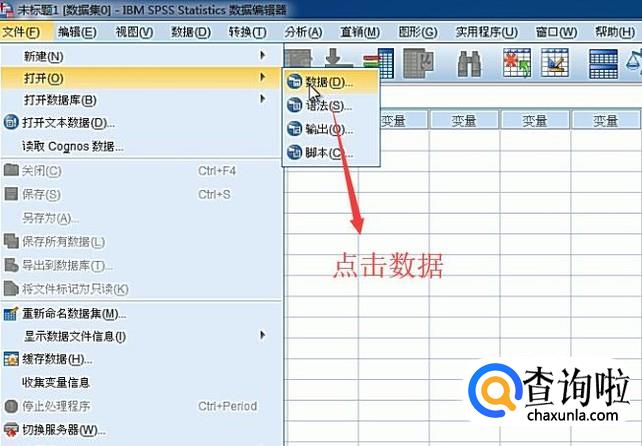This screenshot has height=446, width=642.
Task: Open the 帮助(H) menu
Action: click(615, 32)
